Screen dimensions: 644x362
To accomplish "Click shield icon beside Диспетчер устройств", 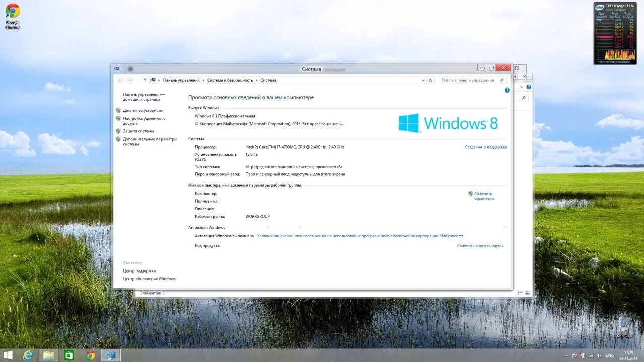I will point(118,110).
